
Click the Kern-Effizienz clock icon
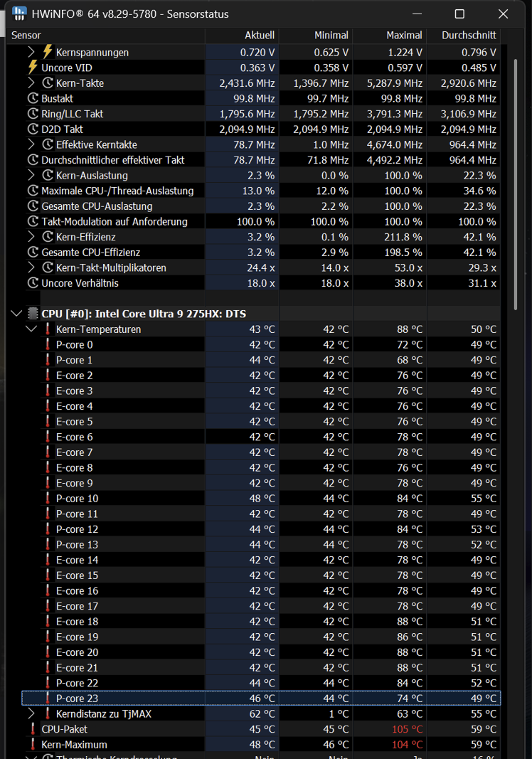[48, 237]
